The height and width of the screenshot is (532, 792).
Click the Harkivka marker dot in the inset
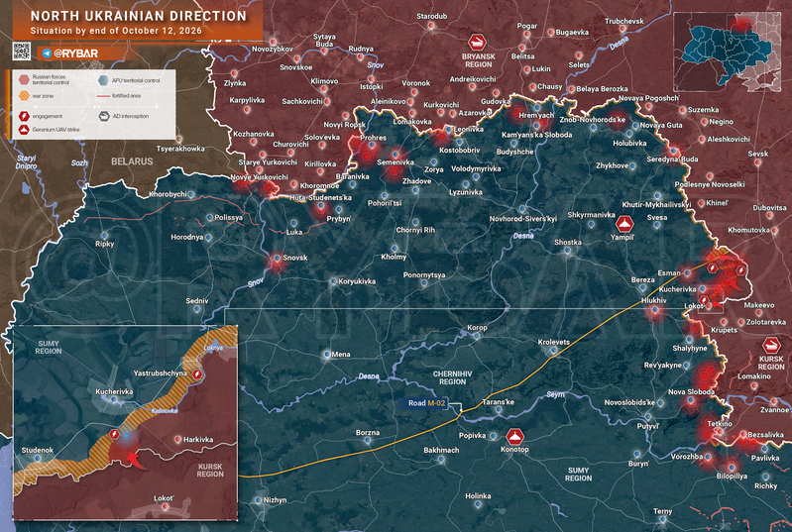tap(177, 440)
